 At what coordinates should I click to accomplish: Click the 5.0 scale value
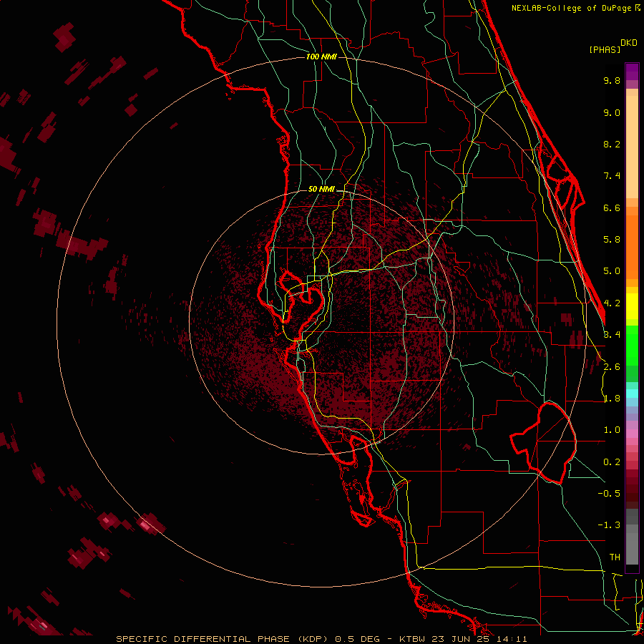[x=612, y=271]
